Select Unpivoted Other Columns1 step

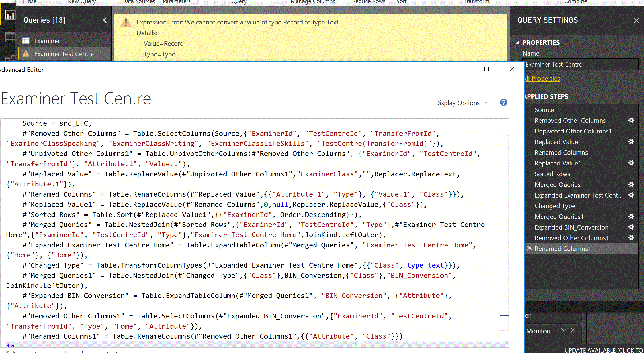coord(573,131)
